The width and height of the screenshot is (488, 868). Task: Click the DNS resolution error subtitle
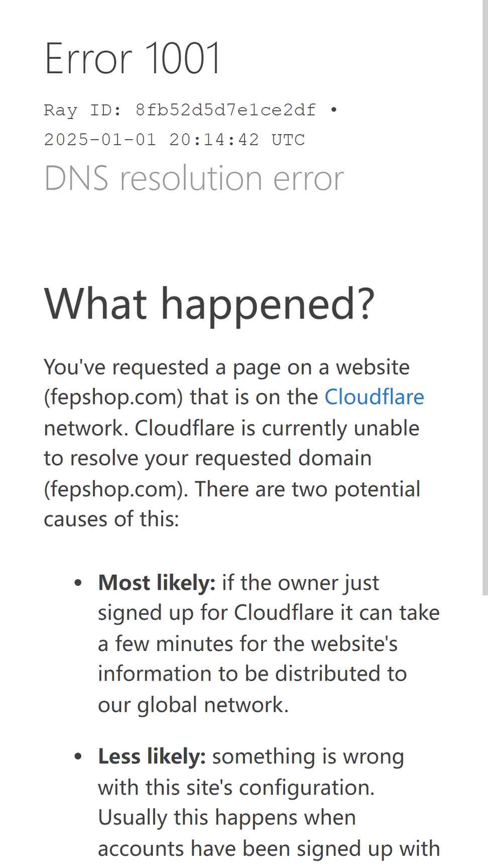coord(194,178)
